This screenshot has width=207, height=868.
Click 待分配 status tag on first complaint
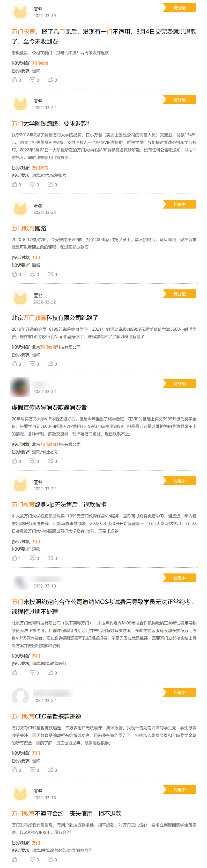179,8
